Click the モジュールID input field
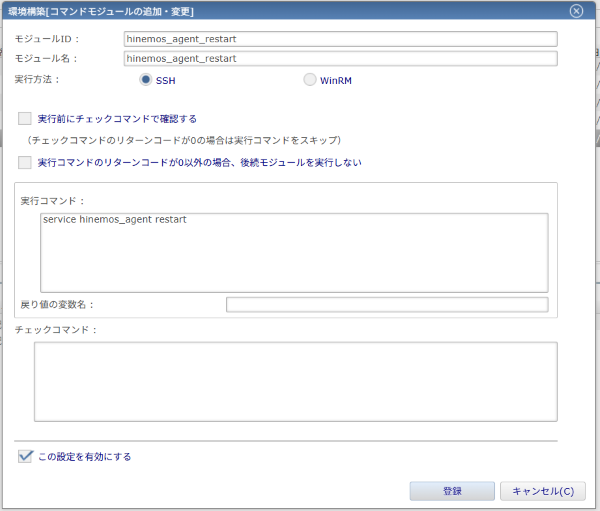The height and width of the screenshot is (511, 600). pyautogui.click(x=340, y=39)
